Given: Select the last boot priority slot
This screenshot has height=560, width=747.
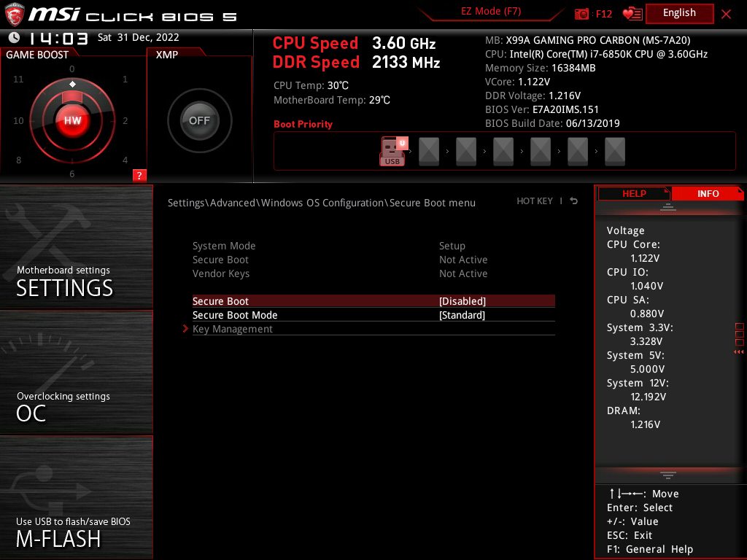Looking at the screenshot, I should [x=614, y=152].
